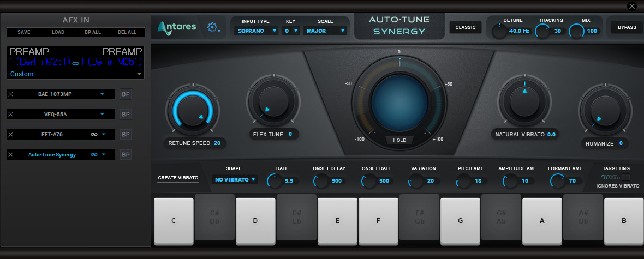
Task: Click the Onset Rate knob
Action: tap(369, 181)
